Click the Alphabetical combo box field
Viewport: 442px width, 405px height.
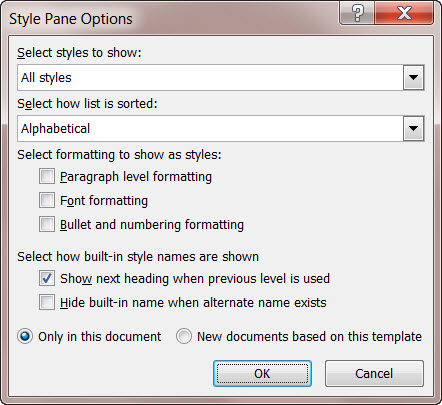coord(221,129)
